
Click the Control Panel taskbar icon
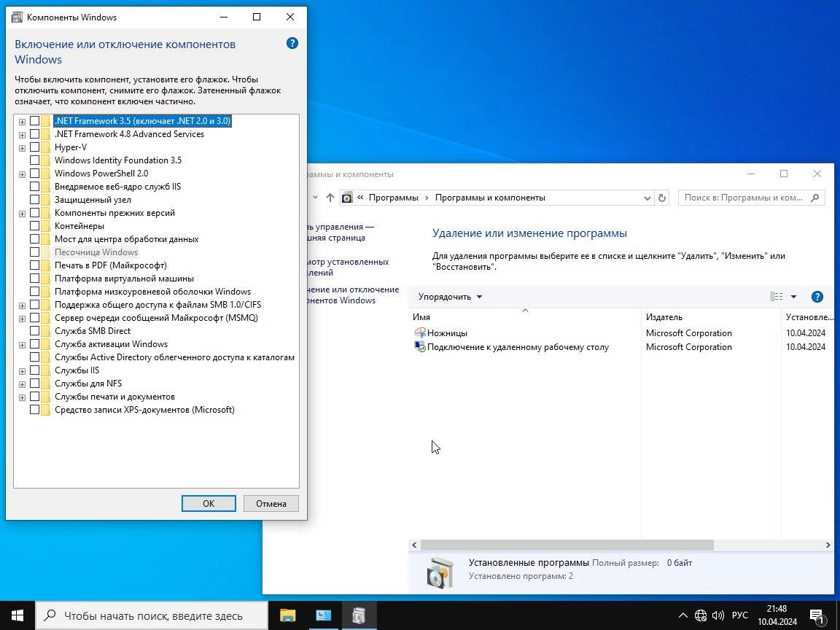click(x=323, y=615)
